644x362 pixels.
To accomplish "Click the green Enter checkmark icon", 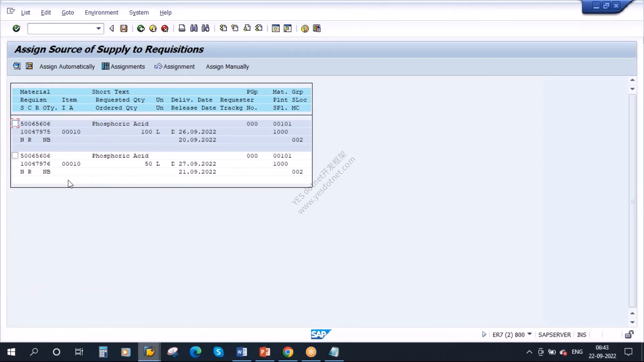I will pyautogui.click(x=16, y=28).
